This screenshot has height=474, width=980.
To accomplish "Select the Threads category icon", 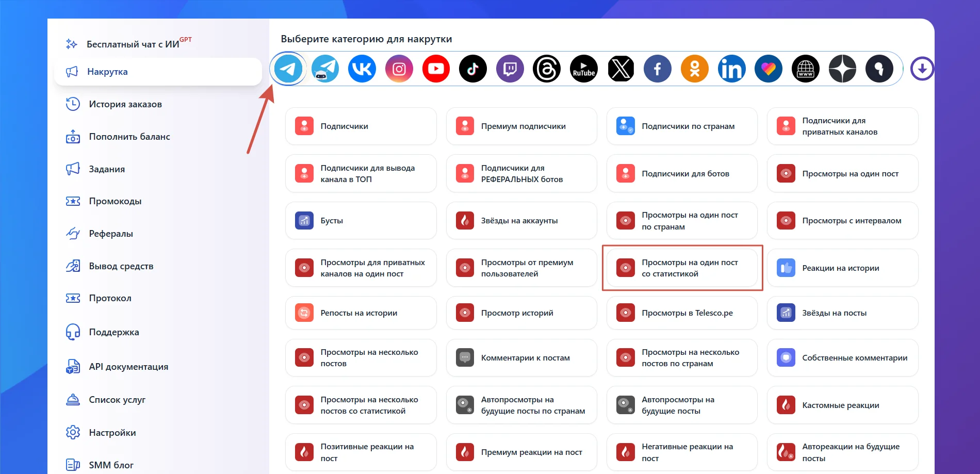I will 547,69.
